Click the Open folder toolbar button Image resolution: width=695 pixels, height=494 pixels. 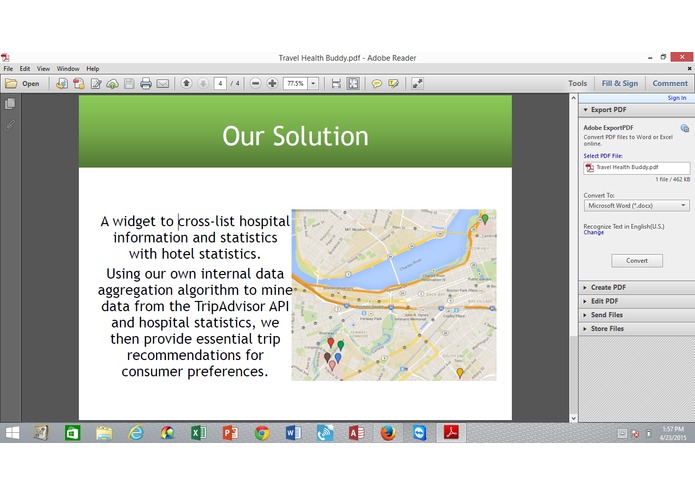pyautogui.click(x=22, y=83)
